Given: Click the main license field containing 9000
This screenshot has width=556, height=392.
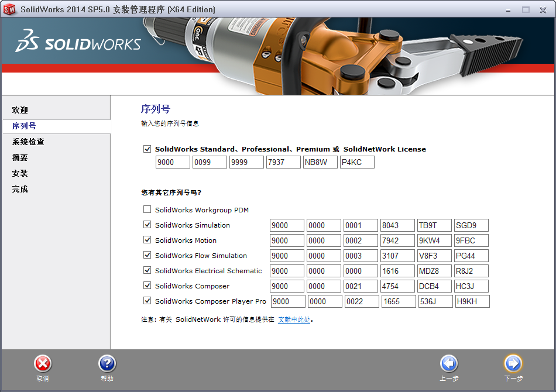Looking at the screenshot, I should pos(173,162).
